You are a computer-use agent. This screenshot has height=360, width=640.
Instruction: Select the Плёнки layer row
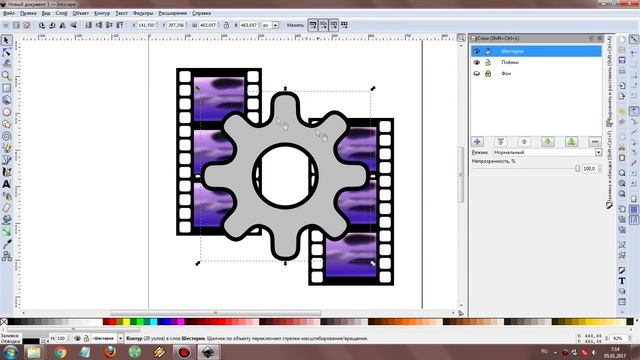536,62
